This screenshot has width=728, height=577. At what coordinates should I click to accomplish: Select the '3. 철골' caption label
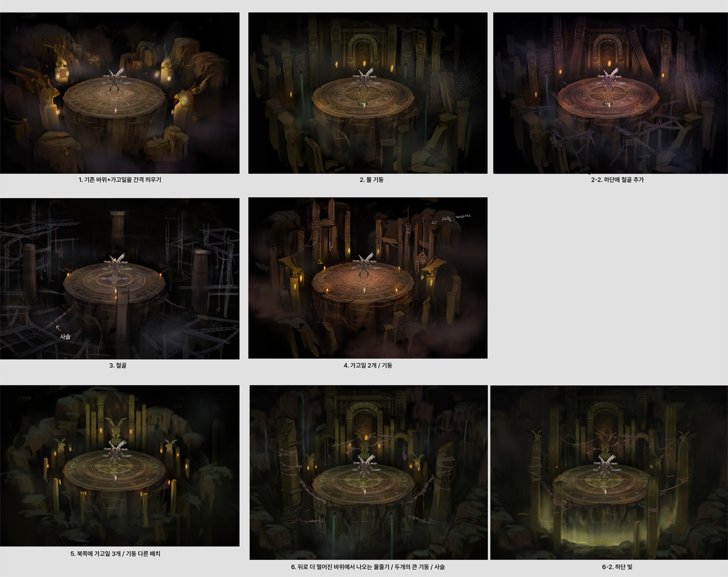(117, 365)
